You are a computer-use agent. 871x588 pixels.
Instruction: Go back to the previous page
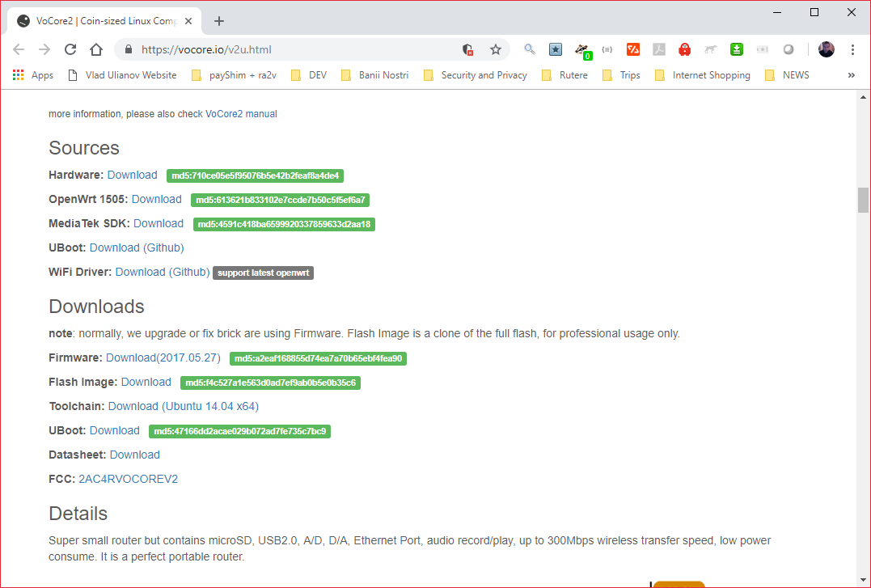pos(19,49)
